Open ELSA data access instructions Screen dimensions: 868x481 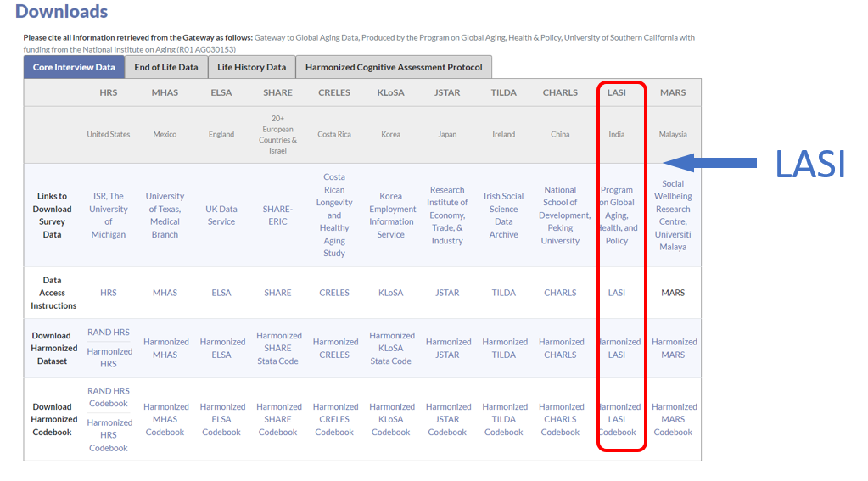coord(221,293)
